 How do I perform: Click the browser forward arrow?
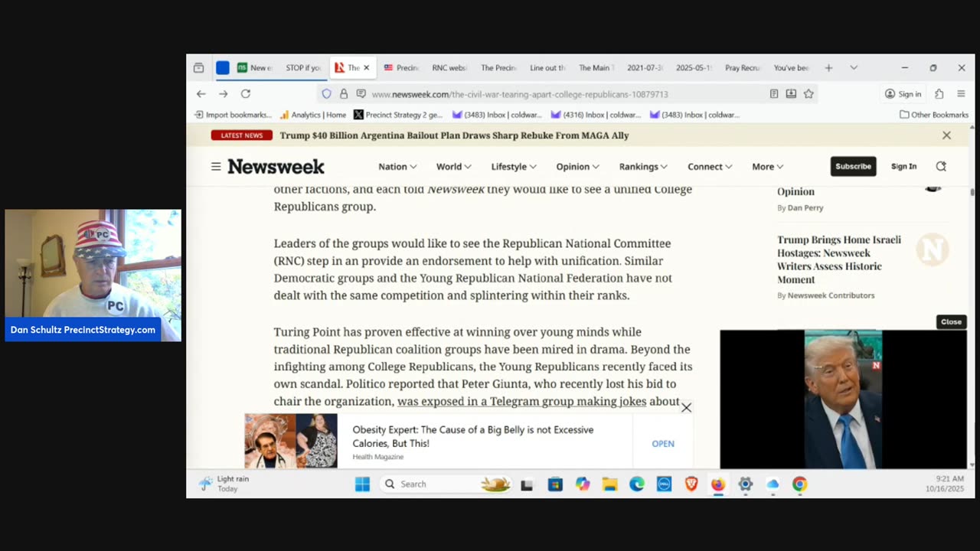224,94
